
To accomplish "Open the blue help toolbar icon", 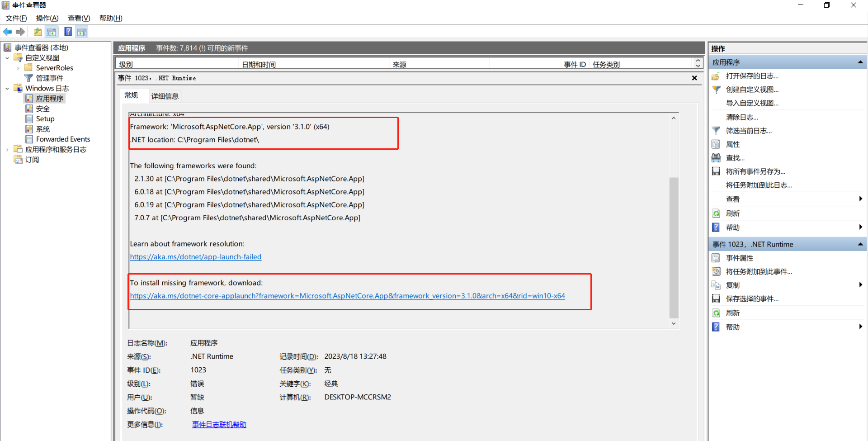I will [x=68, y=32].
